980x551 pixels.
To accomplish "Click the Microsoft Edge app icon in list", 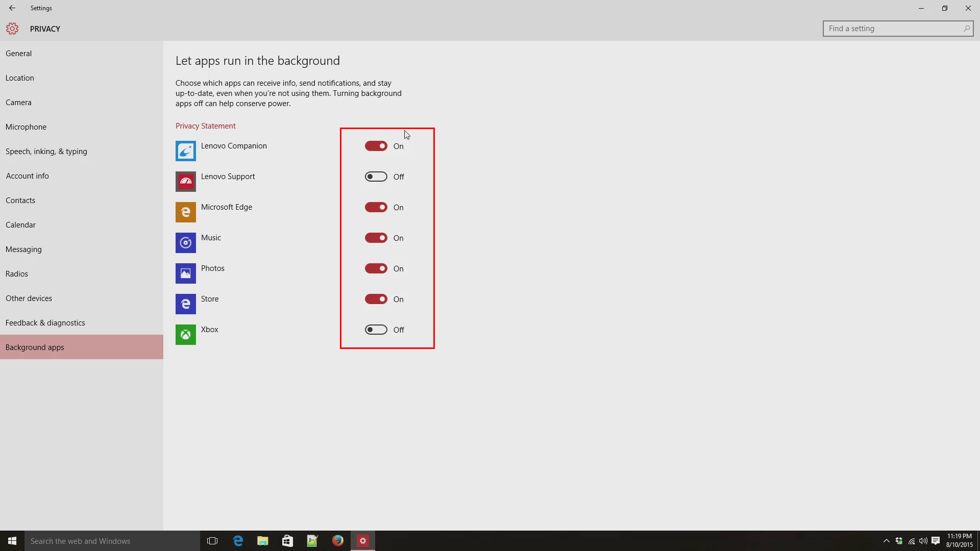I will point(186,212).
